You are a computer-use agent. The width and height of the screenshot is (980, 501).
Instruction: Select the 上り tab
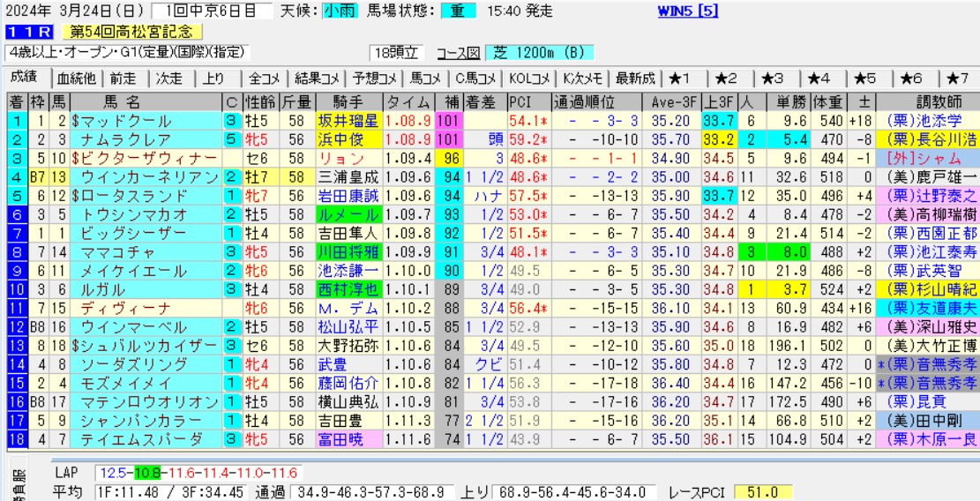213,78
